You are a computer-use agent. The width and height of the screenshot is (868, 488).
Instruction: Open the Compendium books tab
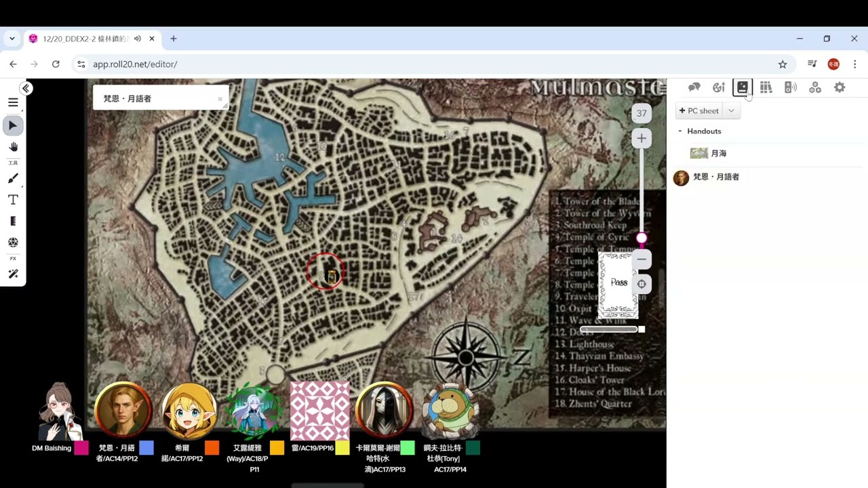coord(766,87)
